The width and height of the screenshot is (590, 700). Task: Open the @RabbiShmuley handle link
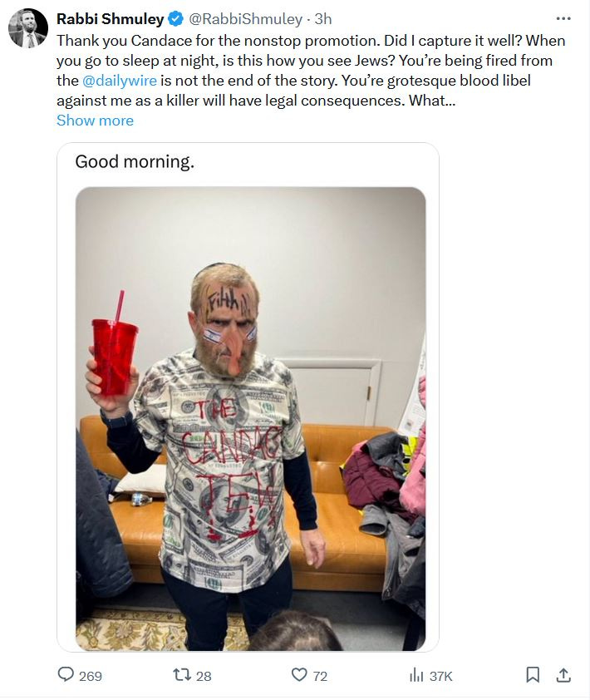click(246, 19)
